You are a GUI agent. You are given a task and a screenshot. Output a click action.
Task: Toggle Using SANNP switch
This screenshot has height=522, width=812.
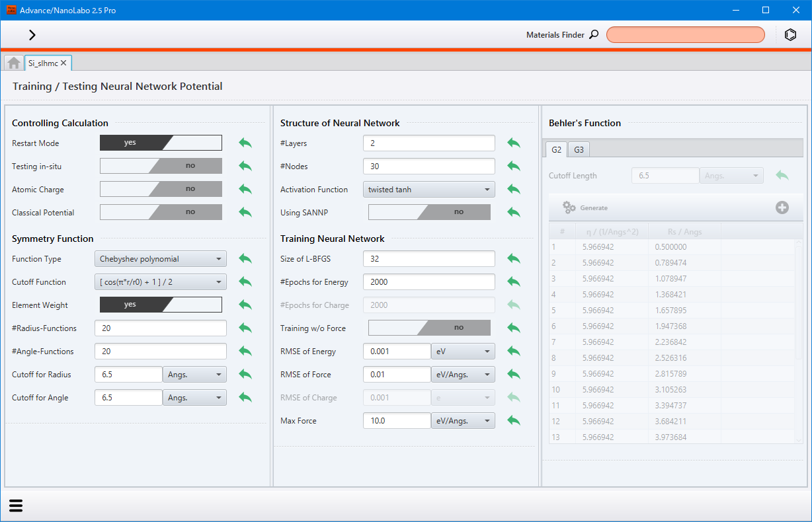click(x=429, y=212)
